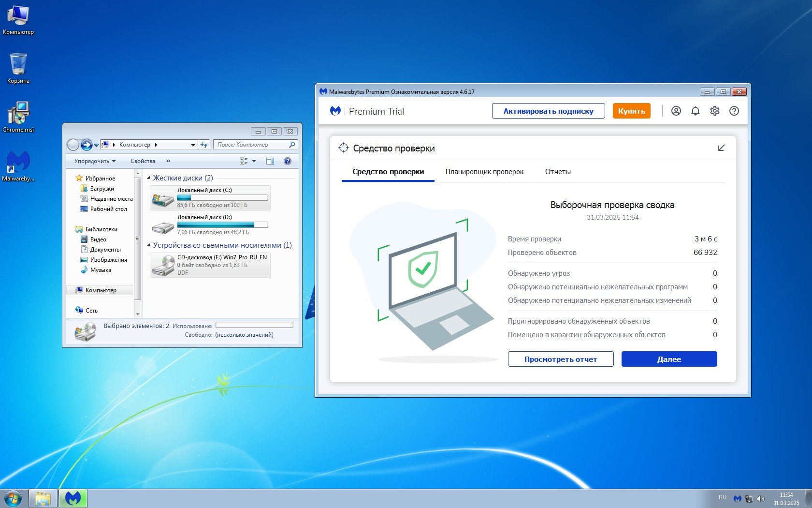Expand the Компьютер breadcrumb arrow

pyautogui.click(x=156, y=145)
